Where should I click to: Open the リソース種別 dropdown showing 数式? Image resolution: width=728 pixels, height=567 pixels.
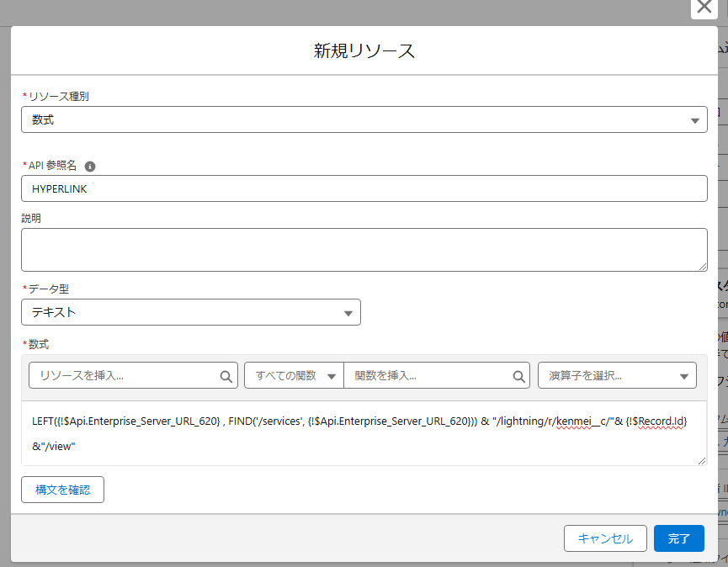[x=364, y=119]
